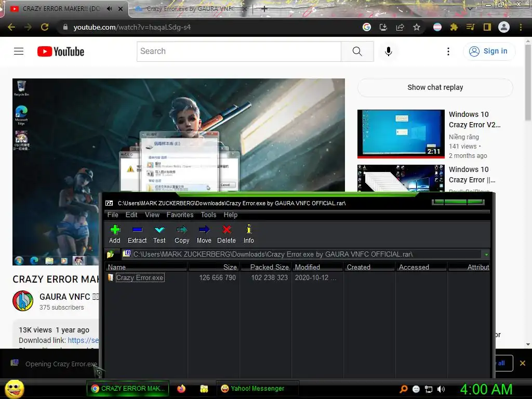Click the smiley Start button on the taskbar
This screenshot has width=532, height=399.
coord(14,389)
